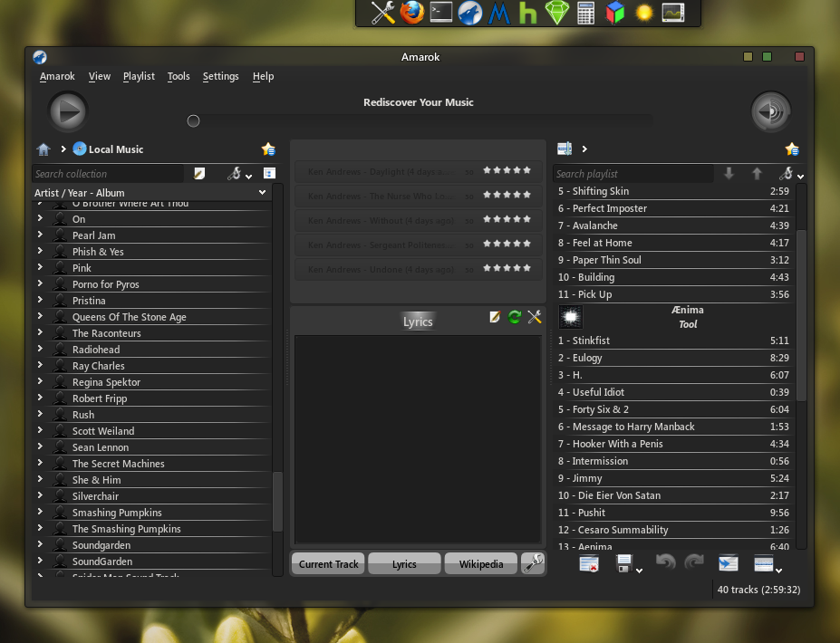The image size is (840, 643).
Task: Jump to previous playlist search result arrow
Action: click(x=757, y=174)
